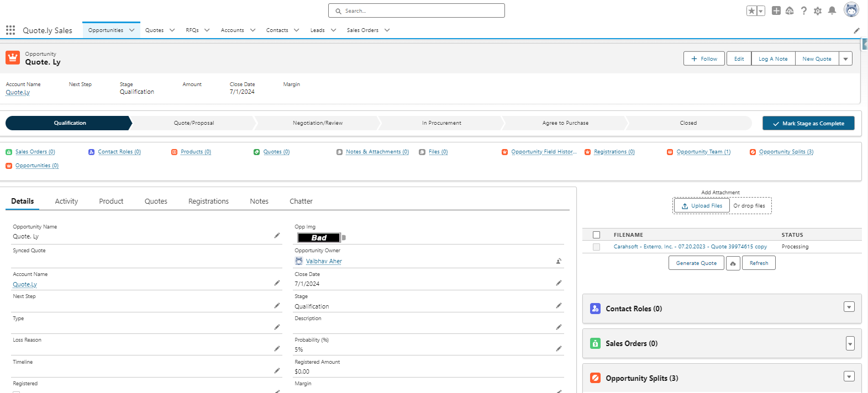The width and height of the screenshot is (868, 393).
Task: Click the Log A Note button
Action: click(773, 59)
